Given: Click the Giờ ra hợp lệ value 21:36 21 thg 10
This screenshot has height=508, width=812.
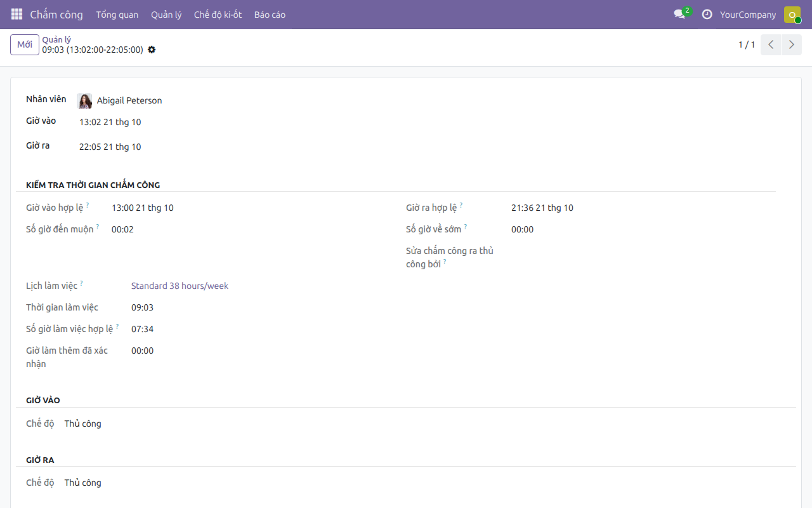Looking at the screenshot, I should 542,208.
